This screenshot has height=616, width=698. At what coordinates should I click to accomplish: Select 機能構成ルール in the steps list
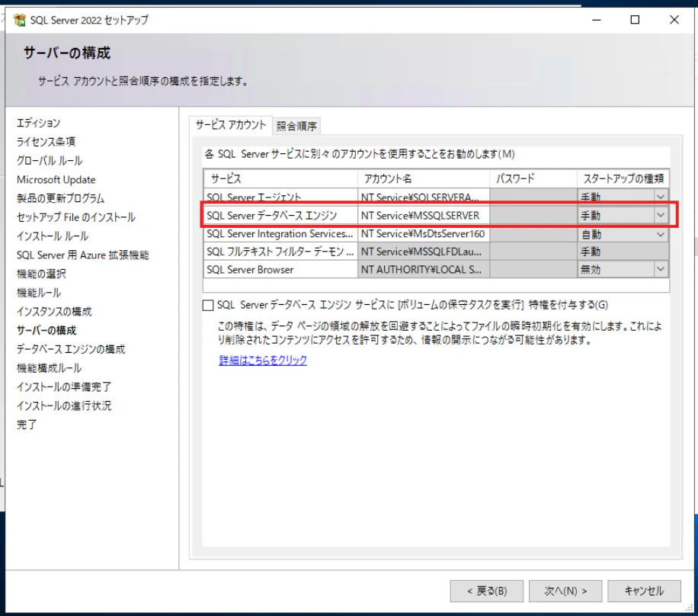click(49, 368)
